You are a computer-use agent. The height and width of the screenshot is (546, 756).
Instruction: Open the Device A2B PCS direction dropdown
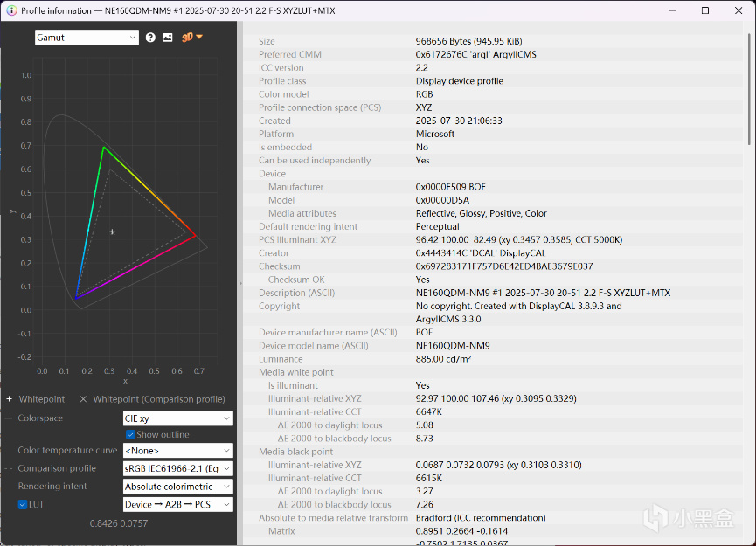(x=178, y=505)
